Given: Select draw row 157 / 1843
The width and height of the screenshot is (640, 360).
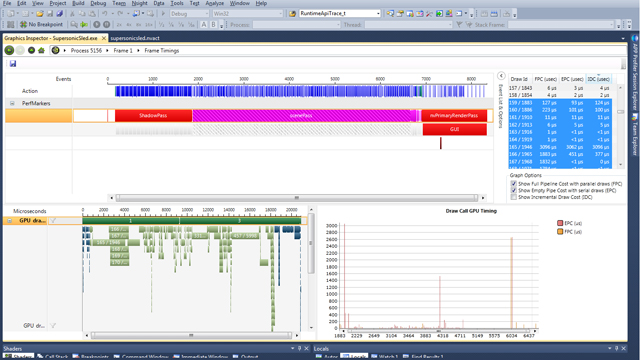Looking at the screenshot, I should pos(560,88).
